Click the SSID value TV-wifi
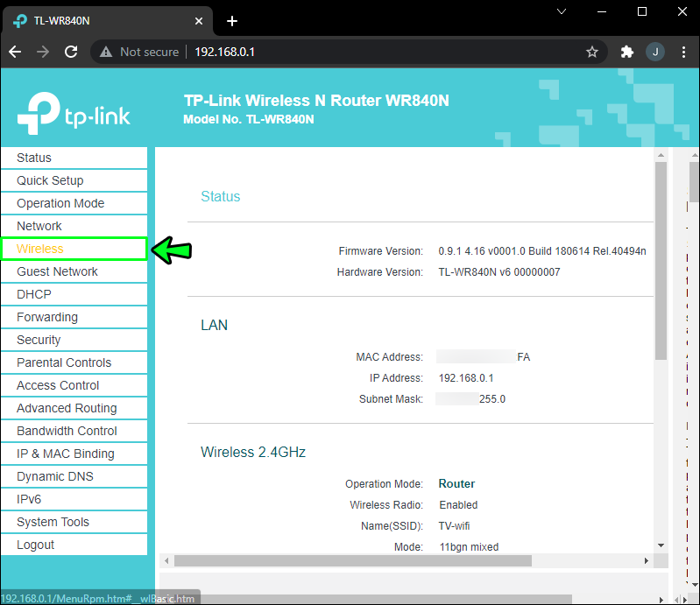This screenshot has height=605, width=700. (x=454, y=526)
